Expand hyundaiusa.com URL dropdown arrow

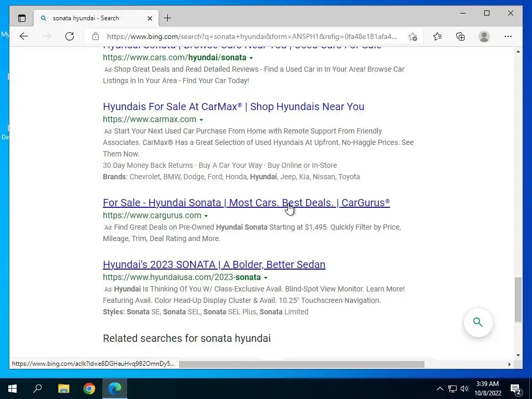pyautogui.click(x=265, y=277)
